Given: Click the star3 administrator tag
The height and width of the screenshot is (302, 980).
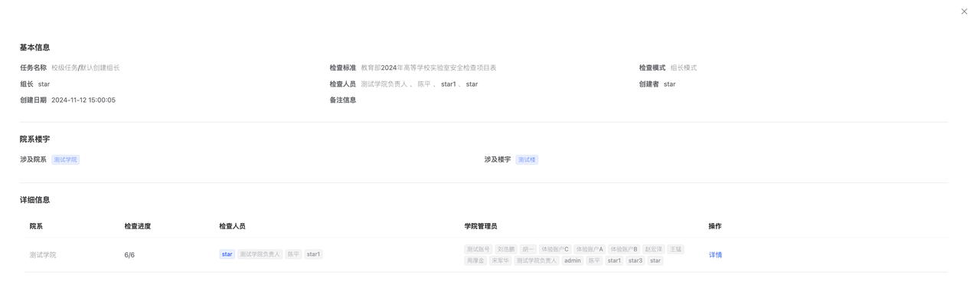Looking at the screenshot, I should click(x=635, y=261).
